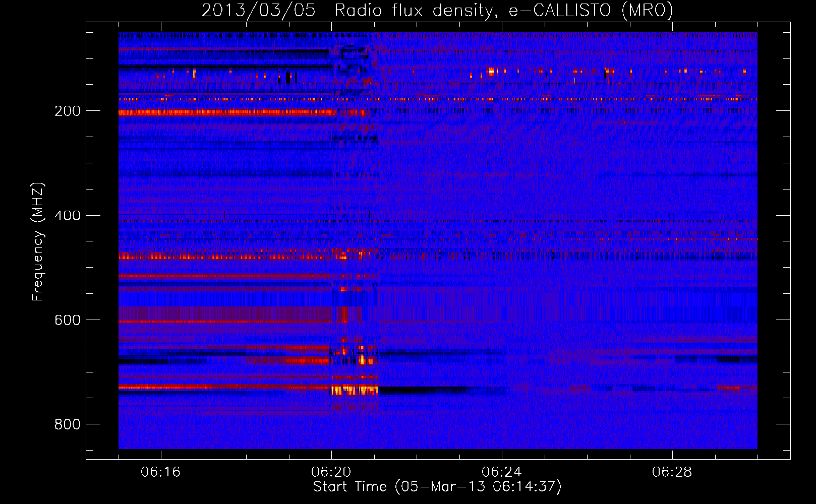Image resolution: width=816 pixels, height=504 pixels.
Task: Click the plot title 'Radio flux density, e-CALLISTO (MRO)'
Action: (x=504, y=11)
